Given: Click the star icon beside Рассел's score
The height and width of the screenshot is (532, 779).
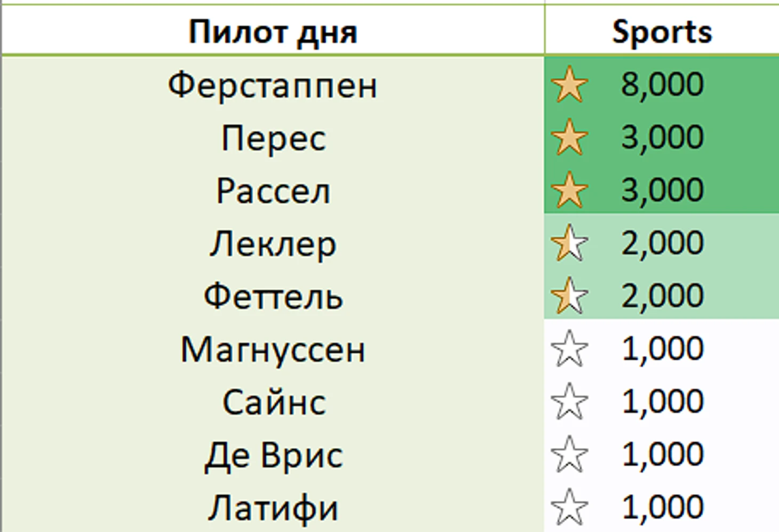Looking at the screenshot, I should pos(569,190).
